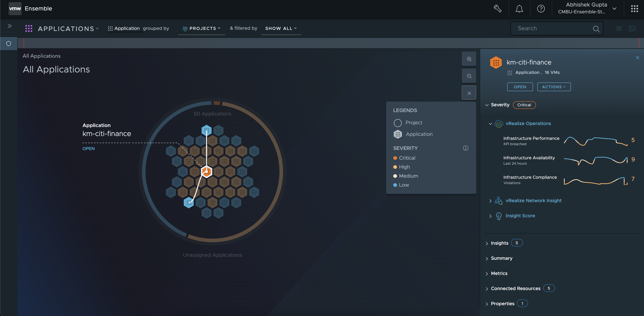Click the notification bell icon
The image size is (644, 316).
(x=519, y=9)
